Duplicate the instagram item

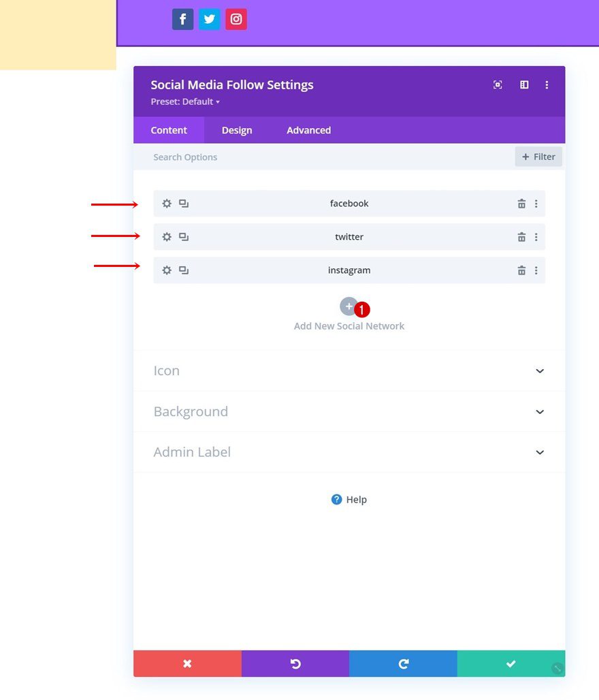184,270
